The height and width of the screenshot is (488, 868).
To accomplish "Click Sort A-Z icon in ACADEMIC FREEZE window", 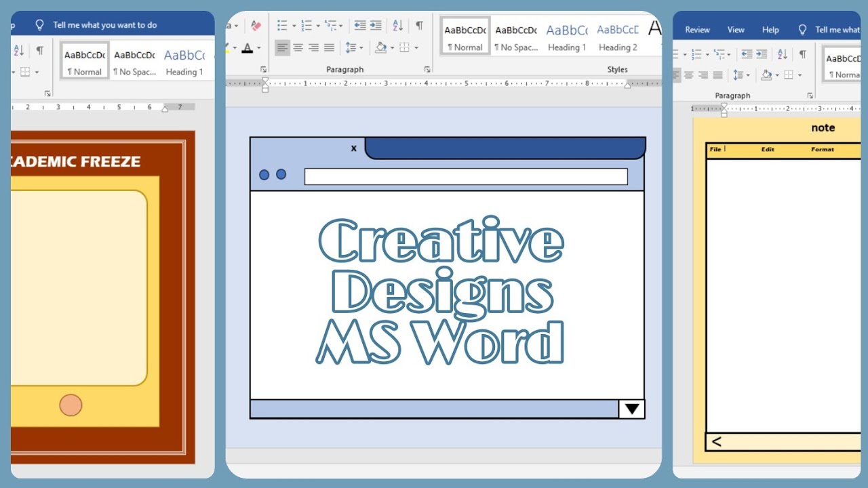I will tap(18, 50).
